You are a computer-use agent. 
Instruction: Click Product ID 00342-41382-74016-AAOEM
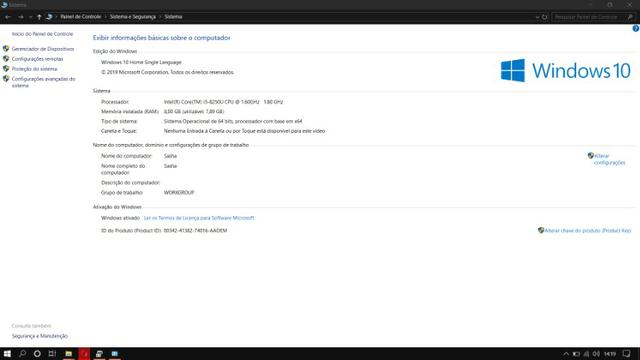(196, 231)
